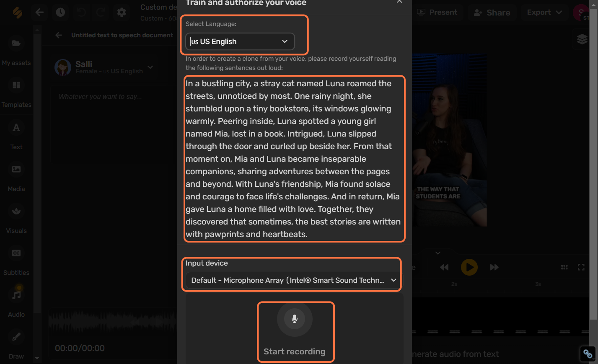Click the 'Whatever you want to say' text field
The image size is (598, 364).
point(114,125)
